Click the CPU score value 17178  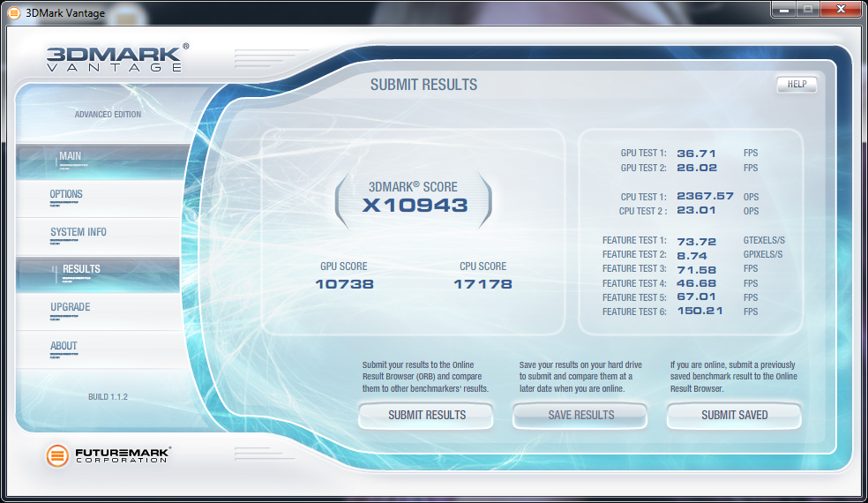coord(483,284)
